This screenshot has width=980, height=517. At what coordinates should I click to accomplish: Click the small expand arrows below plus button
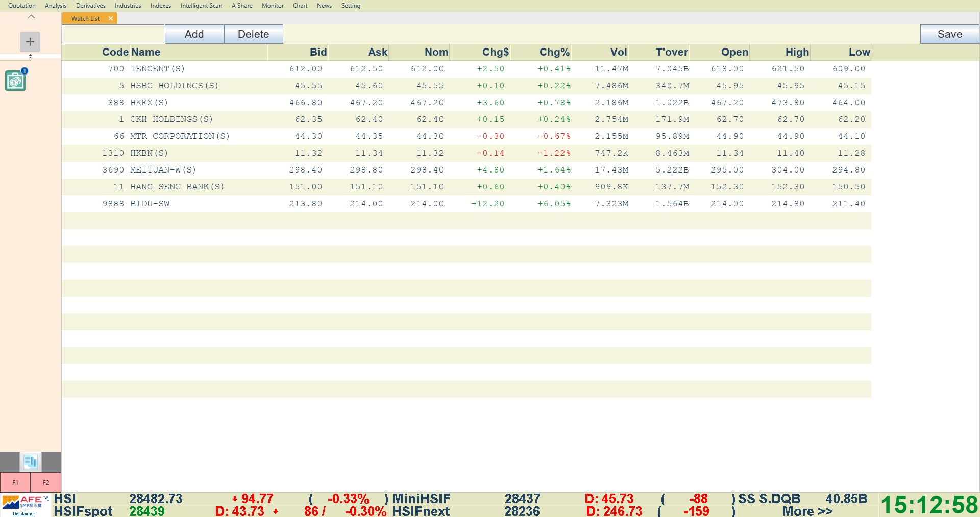pos(30,56)
